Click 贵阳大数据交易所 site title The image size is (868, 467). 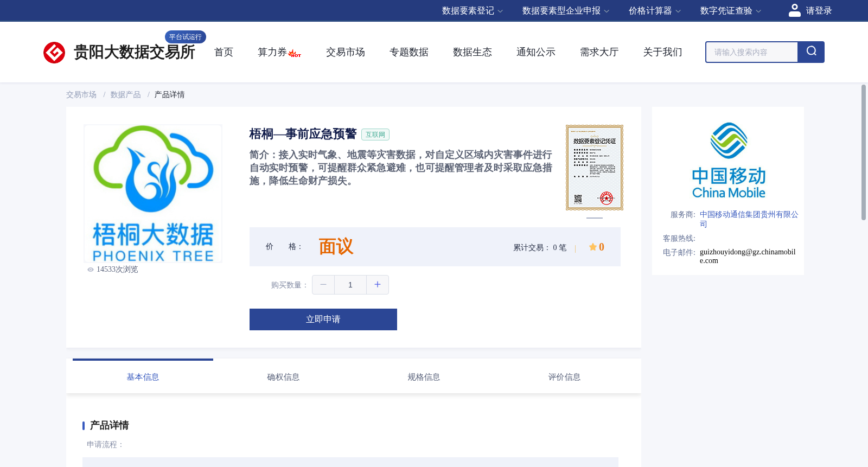pos(135,52)
